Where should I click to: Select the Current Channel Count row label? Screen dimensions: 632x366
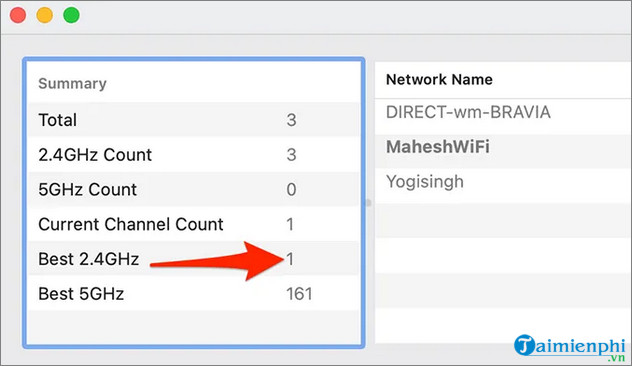coord(131,224)
